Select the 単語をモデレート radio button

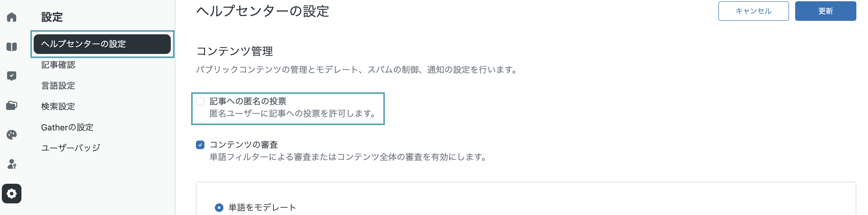[x=219, y=207]
